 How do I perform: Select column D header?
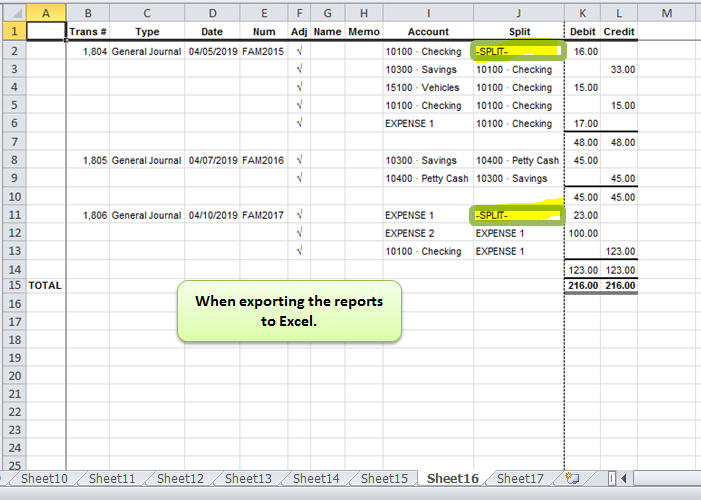click(x=212, y=13)
